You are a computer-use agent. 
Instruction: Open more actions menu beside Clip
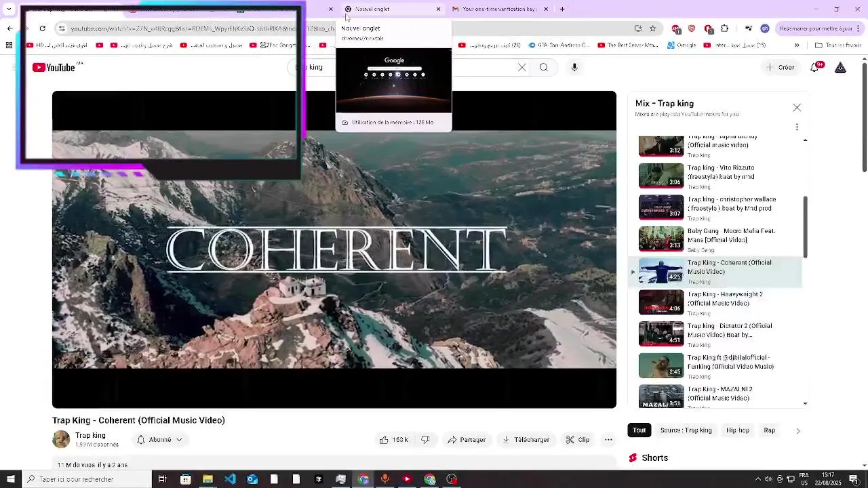pos(608,440)
